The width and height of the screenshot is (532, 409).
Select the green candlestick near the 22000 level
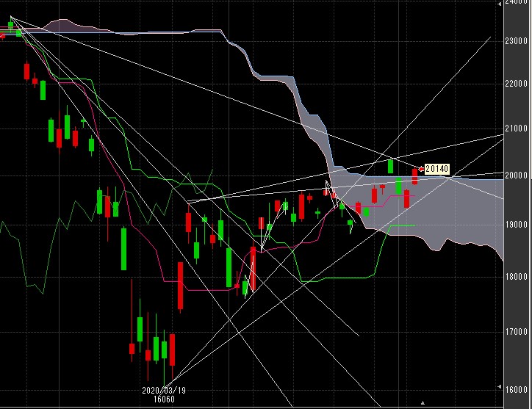pos(43,91)
